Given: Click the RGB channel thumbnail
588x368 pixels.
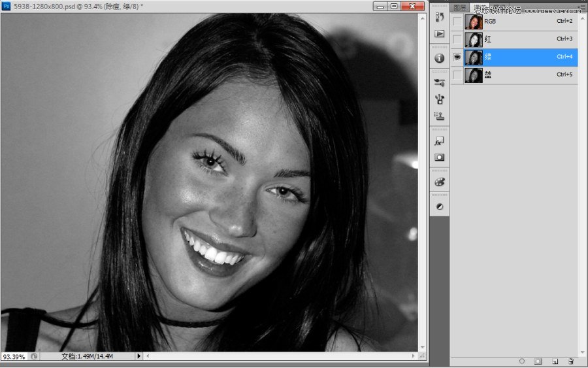Looking at the screenshot, I should click(x=474, y=22).
